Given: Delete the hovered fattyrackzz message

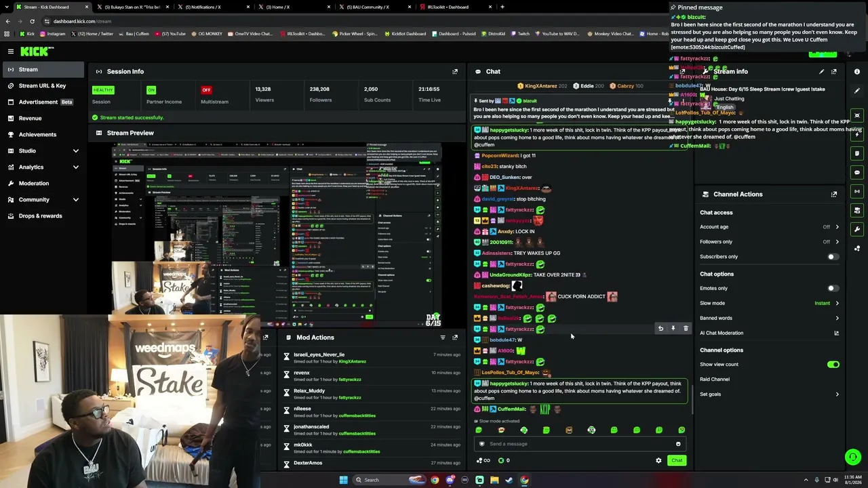Looking at the screenshot, I should (686, 329).
